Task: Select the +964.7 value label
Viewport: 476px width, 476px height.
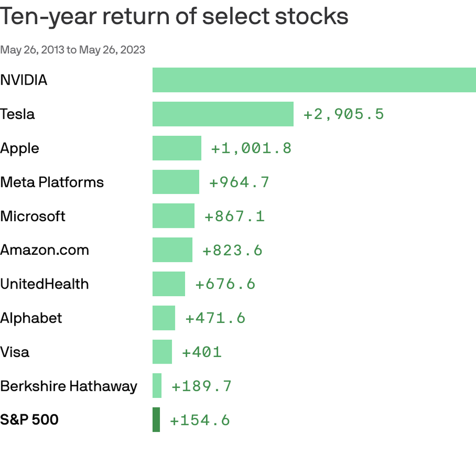Action: [x=239, y=182]
